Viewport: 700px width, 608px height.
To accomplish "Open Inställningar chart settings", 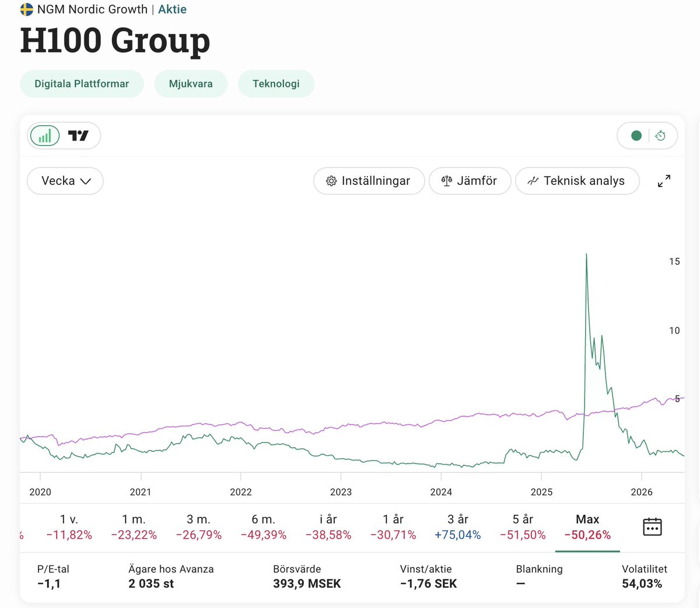I will tap(369, 181).
